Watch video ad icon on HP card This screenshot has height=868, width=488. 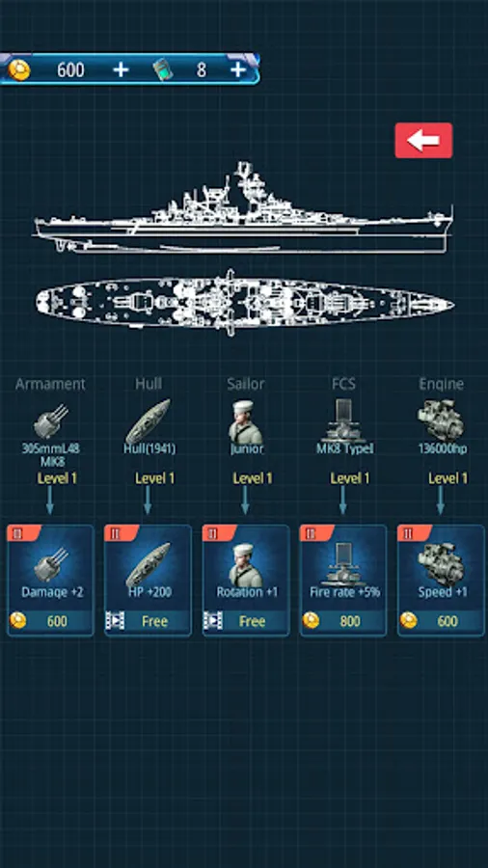pos(116,621)
